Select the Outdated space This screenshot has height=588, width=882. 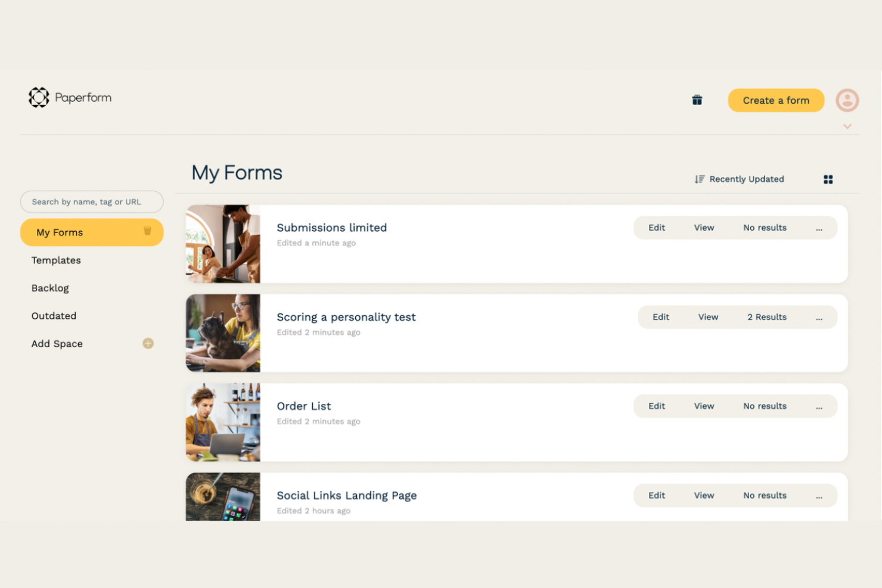(54, 316)
